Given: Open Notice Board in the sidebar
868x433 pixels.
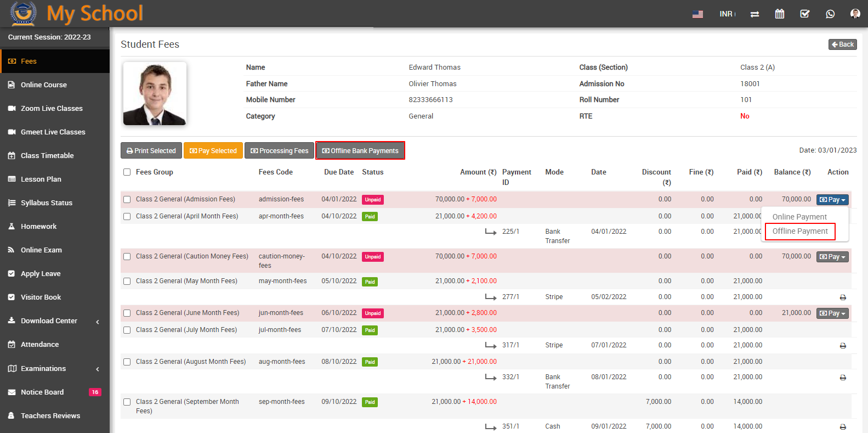Looking at the screenshot, I should [42, 392].
